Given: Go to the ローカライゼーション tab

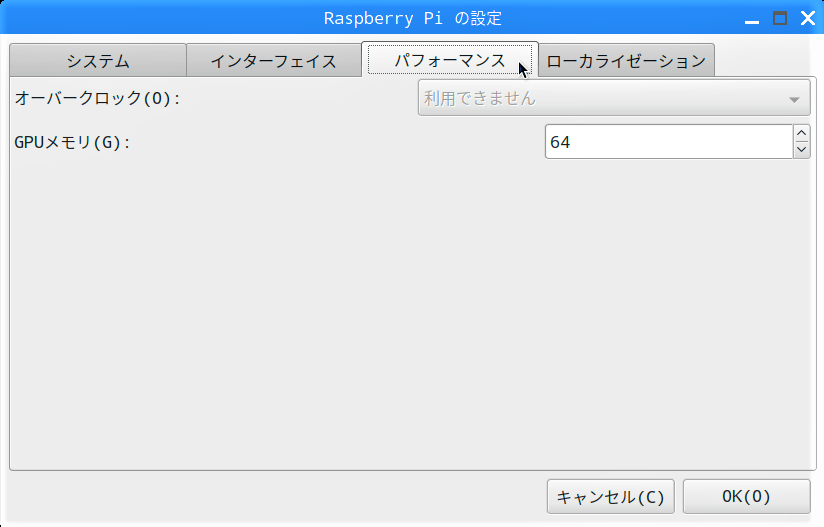Looking at the screenshot, I should point(626,61).
